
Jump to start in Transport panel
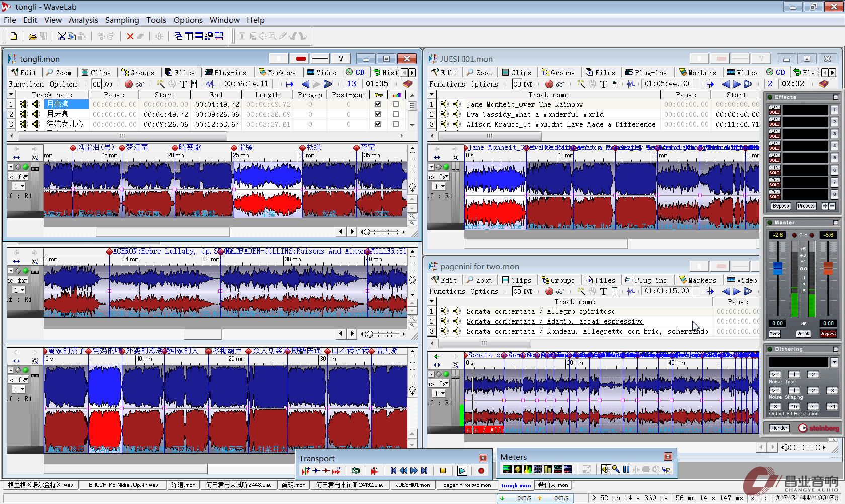pyautogui.click(x=393, y=471)
